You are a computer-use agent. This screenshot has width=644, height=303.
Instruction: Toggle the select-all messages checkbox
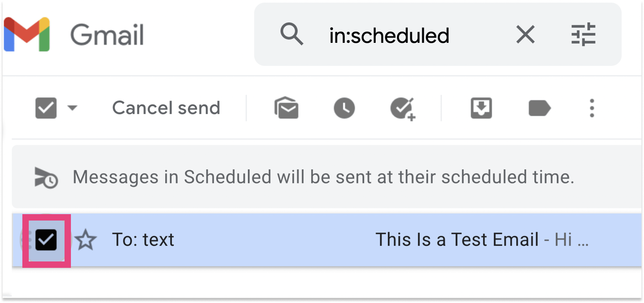click(x=46, y=107)
